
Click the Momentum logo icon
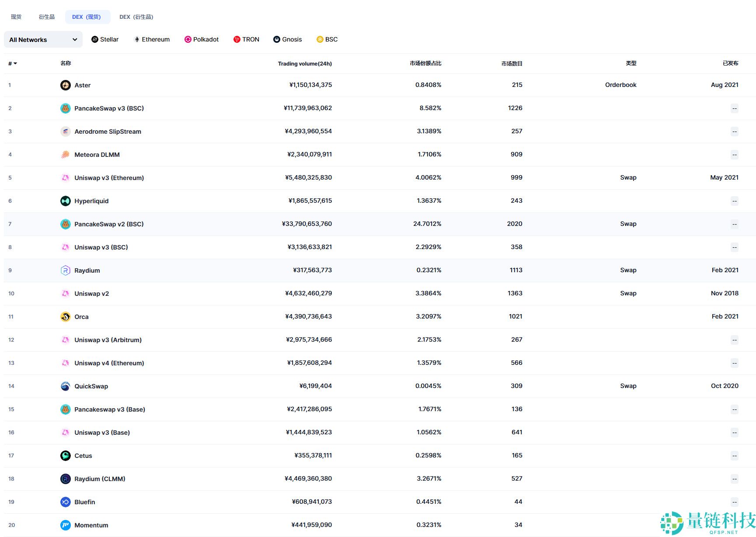pyautogui.click(x=65, y=525)
